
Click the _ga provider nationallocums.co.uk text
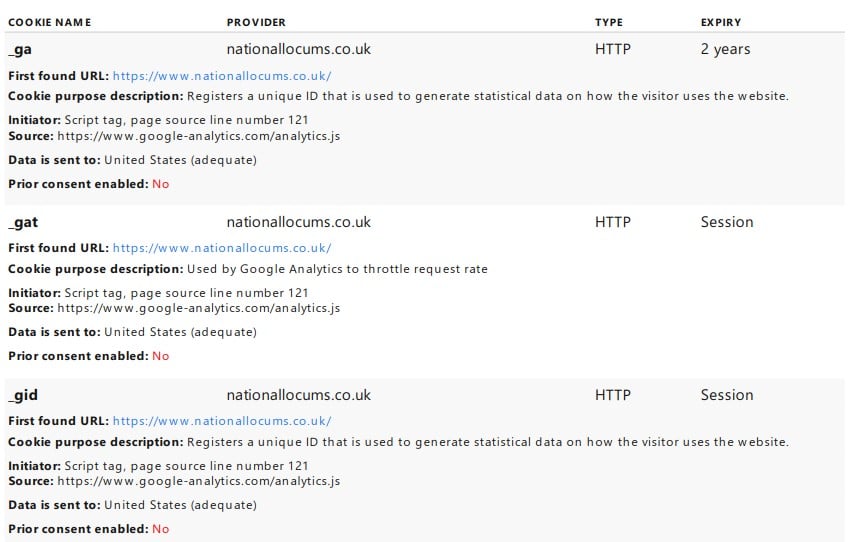[x=299, y=49]
